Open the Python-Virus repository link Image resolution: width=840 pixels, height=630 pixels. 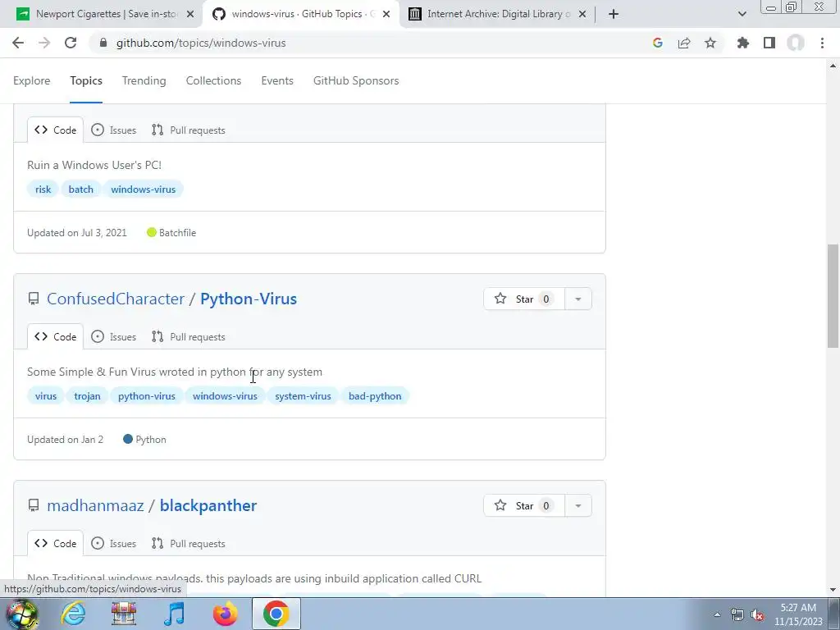click(248, 299)
